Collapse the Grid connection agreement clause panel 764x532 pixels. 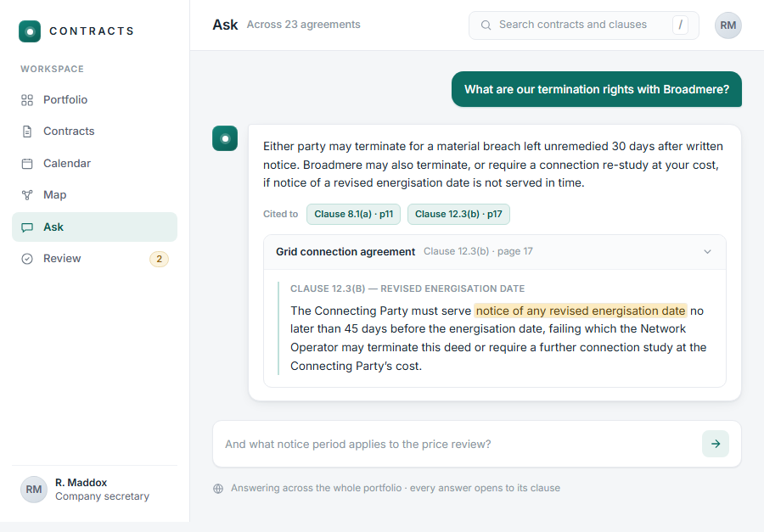[707, 252]
